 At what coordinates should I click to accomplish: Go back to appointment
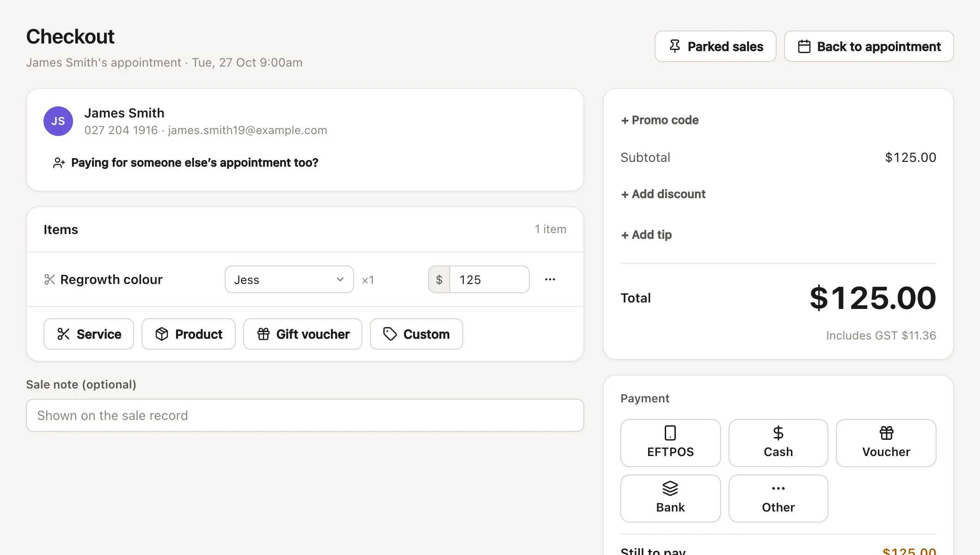pyautogui.click(x=869, y=46)
